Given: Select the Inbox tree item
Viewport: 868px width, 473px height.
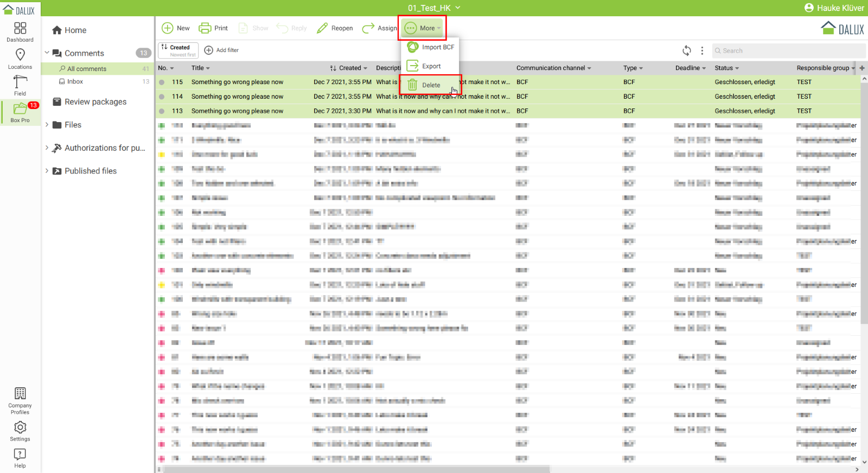Looking at the screenshot, I should click(75, 81).
